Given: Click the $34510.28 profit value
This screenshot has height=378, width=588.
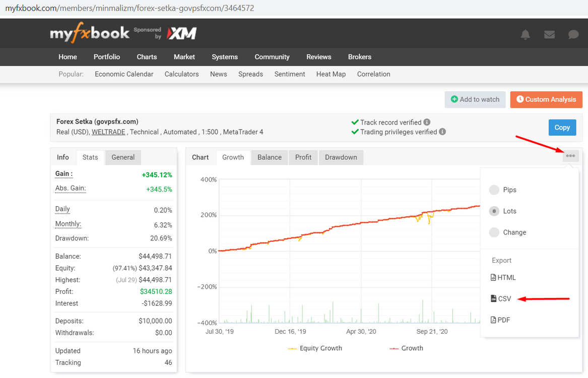Looking at the screenshot, I should pos(156,291).
